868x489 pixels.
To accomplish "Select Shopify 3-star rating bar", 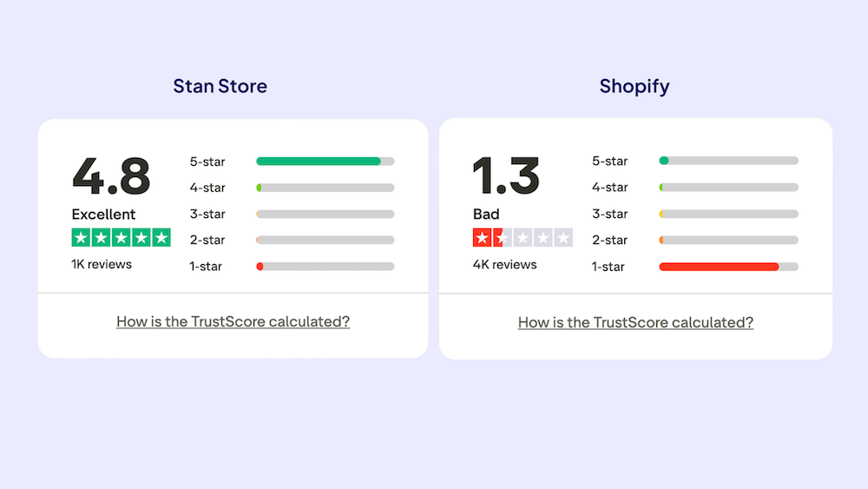I will point(728,214).
